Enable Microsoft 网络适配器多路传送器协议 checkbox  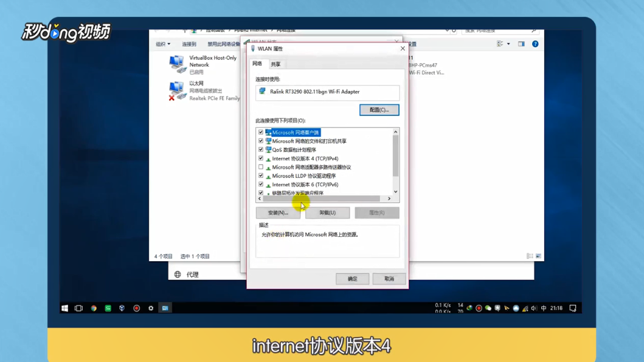(261, 167)
